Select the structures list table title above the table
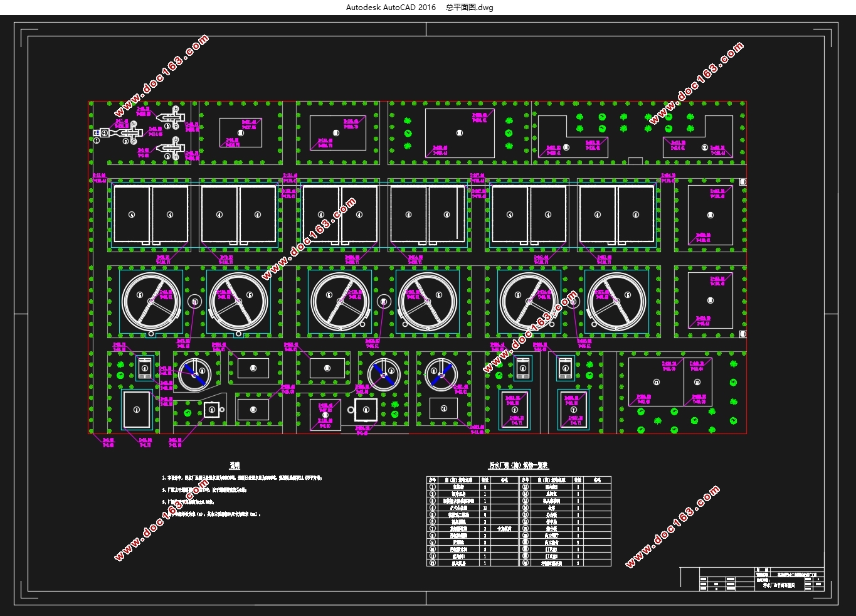856x616 pixels. click(x=519, y=465)
